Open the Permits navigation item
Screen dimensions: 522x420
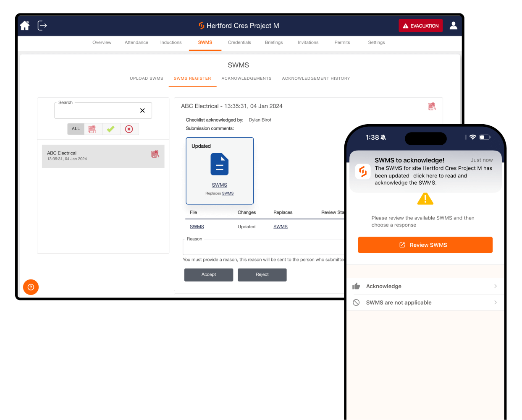tap(342, 42)
